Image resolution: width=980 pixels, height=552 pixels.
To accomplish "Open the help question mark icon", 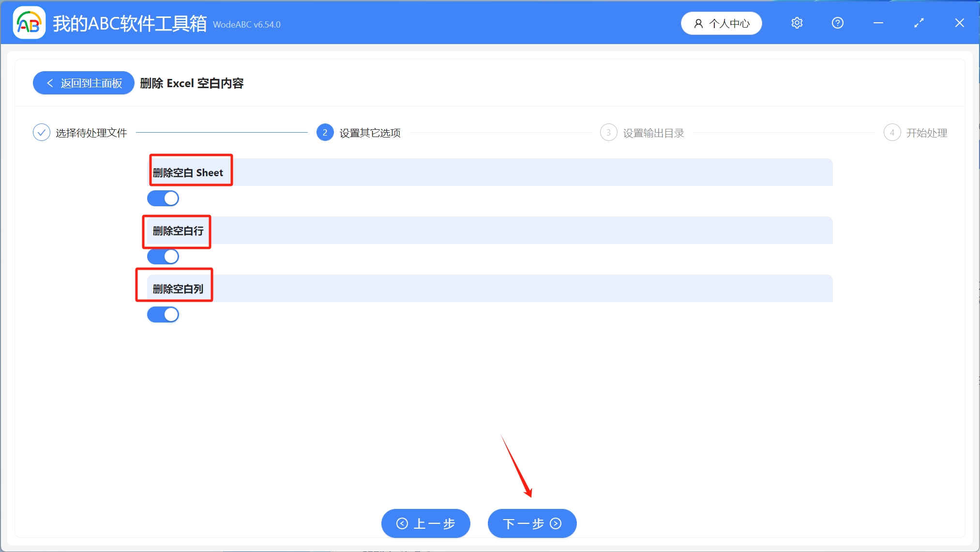I will 837,23.
